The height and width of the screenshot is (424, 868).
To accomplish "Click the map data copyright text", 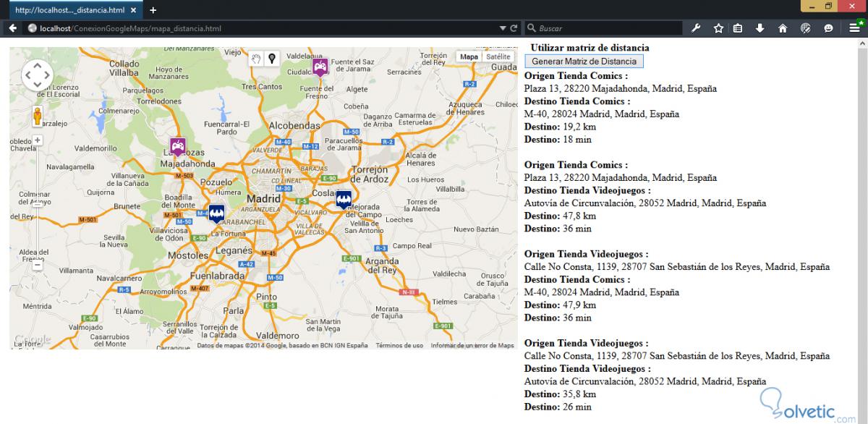I will (x=282, y=346).
